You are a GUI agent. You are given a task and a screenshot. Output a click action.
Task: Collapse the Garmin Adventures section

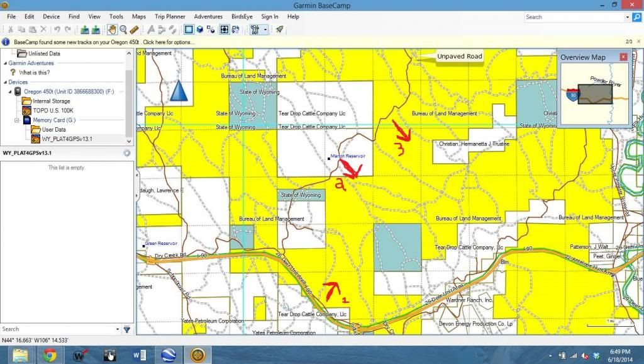pos(5,64)
